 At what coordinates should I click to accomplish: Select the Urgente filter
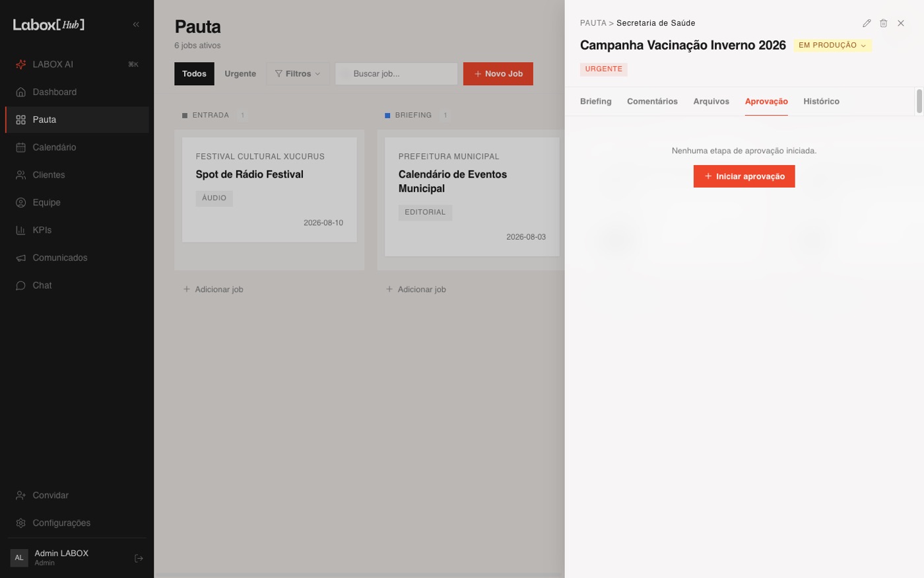point(240,74)
